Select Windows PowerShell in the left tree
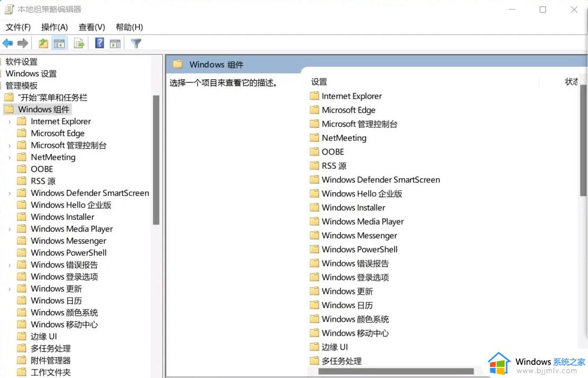This screenshot has height=378, width=588. point(69,253)
